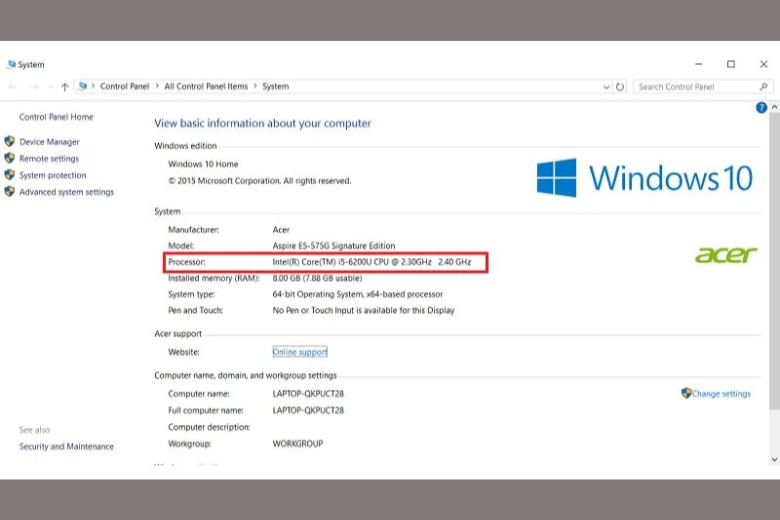This screenshot has height=520, width=780.
Task: Click the shield icon beside System protection
Action: click(9, 175)
